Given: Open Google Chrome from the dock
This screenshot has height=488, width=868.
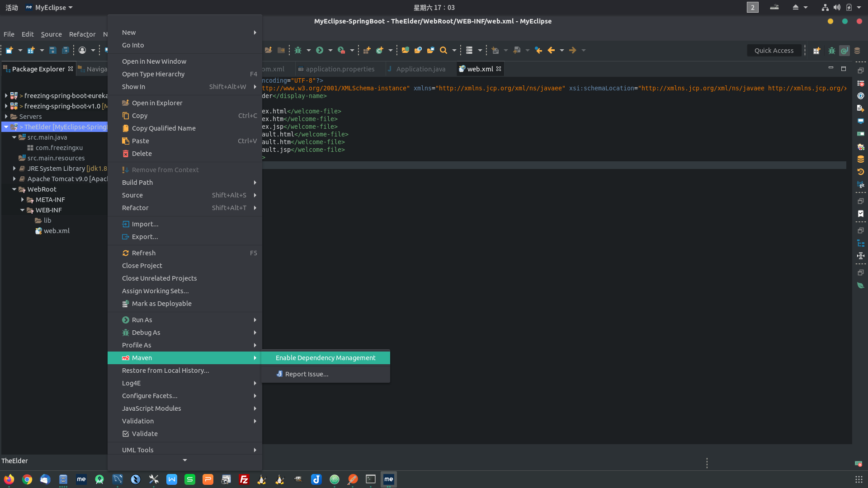Looking at the screenshot, I should click(27, 479).
